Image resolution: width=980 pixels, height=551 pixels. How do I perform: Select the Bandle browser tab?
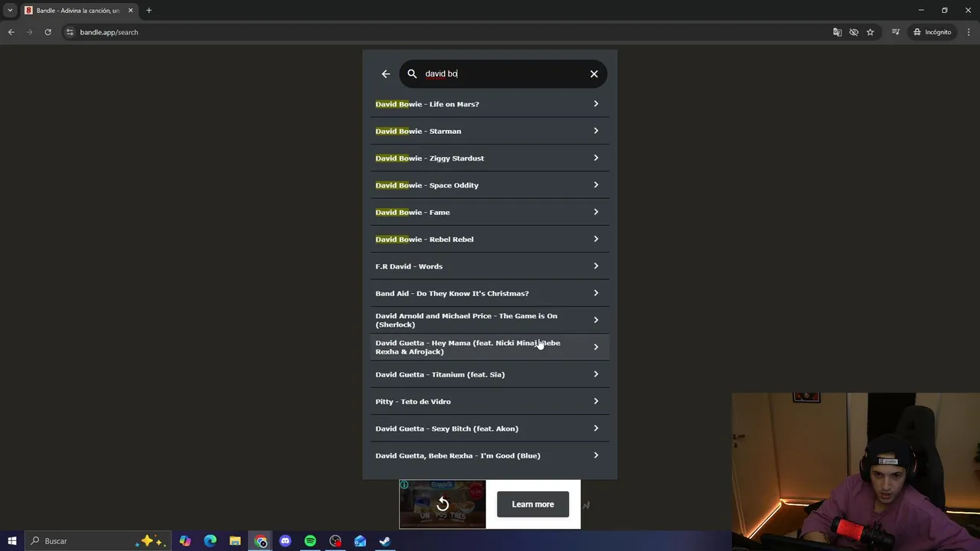78,11
